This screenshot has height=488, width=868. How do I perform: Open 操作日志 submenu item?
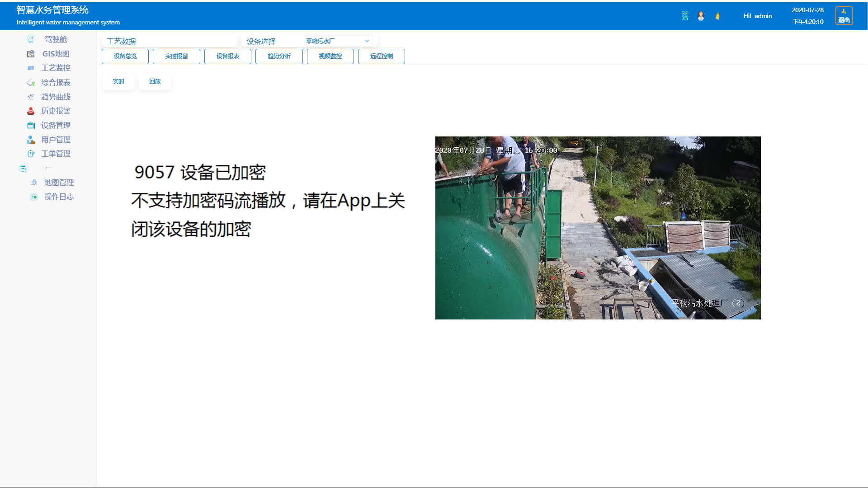click(59, 197)
